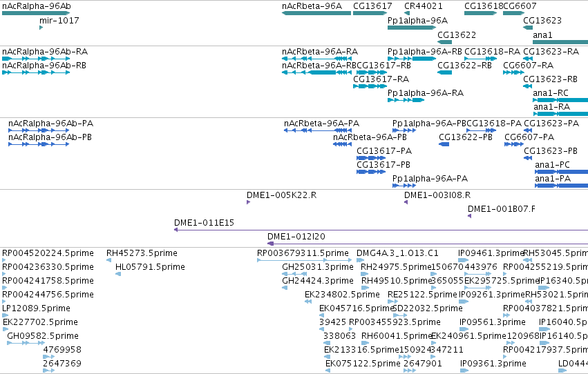Click the DMG4A3_1.013.C1 feature
Viewport: 588px width, 374px height.
coord(361,260)
